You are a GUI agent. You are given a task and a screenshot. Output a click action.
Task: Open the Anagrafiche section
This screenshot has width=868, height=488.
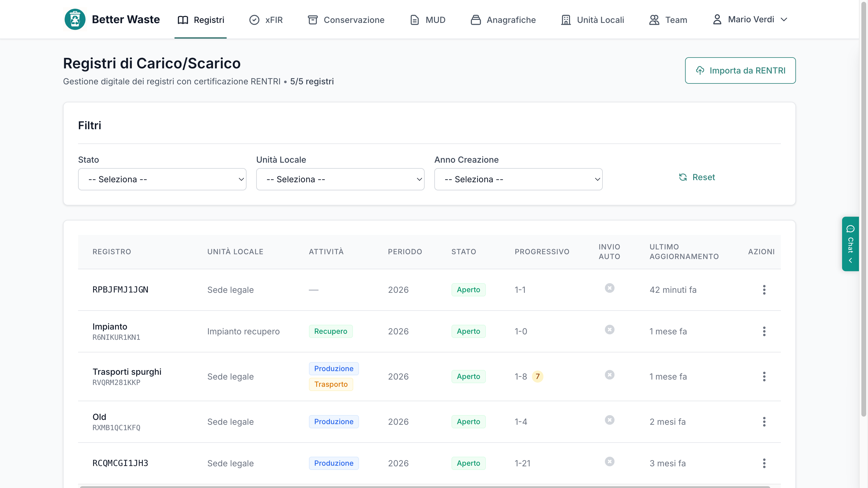[x=503, y=20]
